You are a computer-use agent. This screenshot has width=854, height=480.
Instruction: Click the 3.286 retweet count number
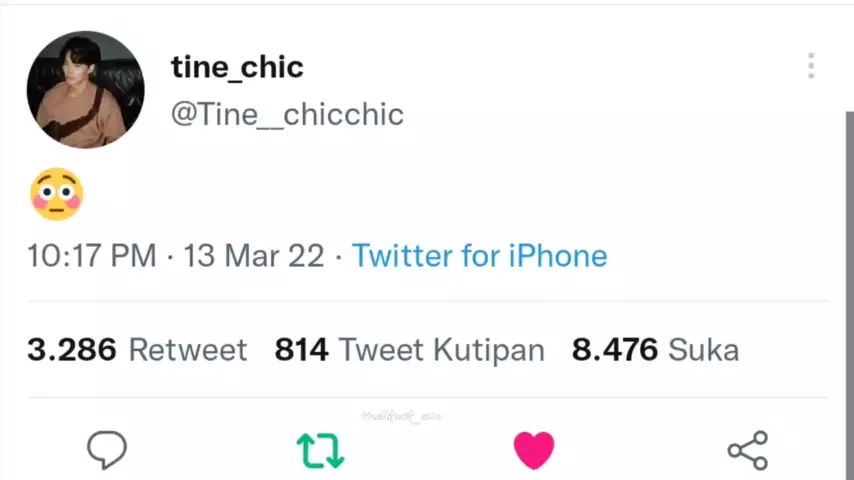(x=71, y=350)
